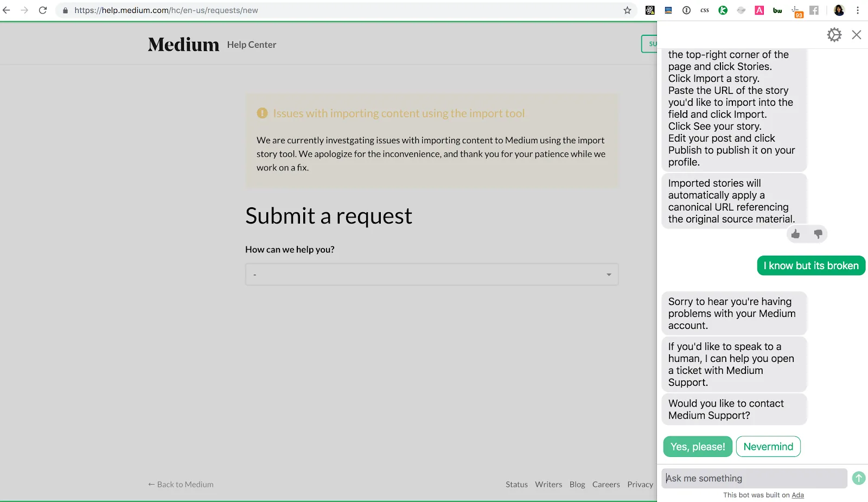The width and height of the screenshot is (868, 502).
Task: Give thumbs up to the bot answer
Action: (x=796, y=234)
